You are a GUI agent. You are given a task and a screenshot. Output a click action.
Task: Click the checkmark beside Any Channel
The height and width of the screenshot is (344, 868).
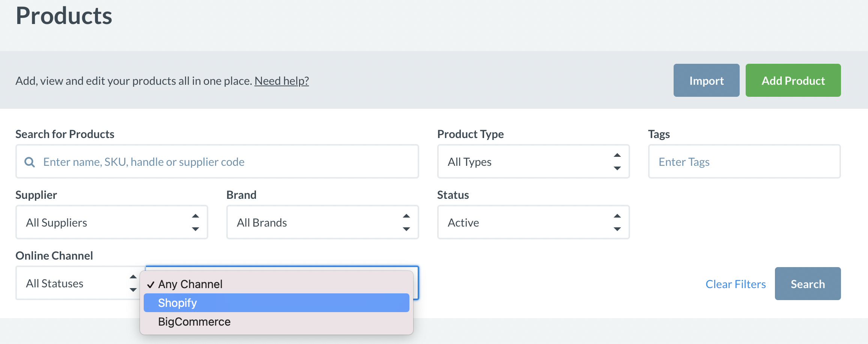coord(151,285)
